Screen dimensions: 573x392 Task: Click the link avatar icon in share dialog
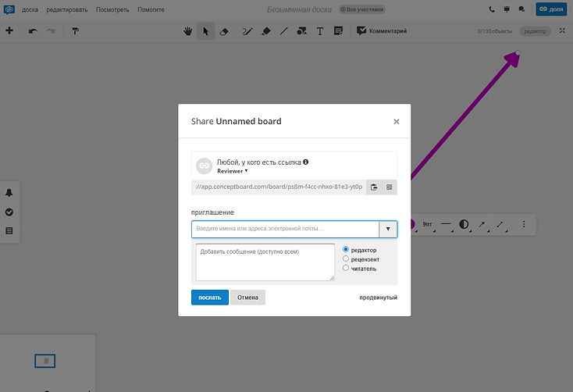(205, 166)
